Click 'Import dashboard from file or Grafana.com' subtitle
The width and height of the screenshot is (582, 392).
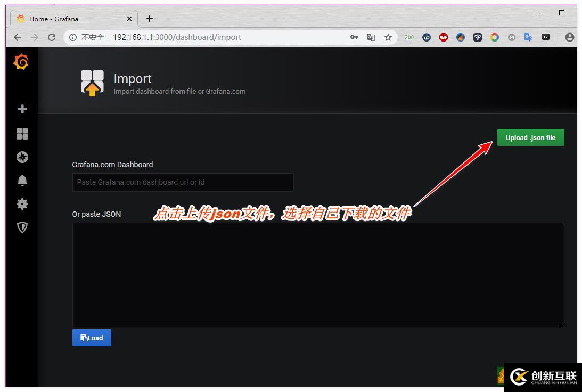179,91
